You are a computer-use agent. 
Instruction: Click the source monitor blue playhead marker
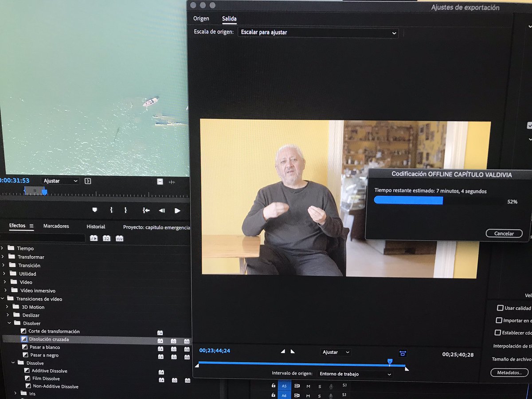(x=44, y=191)
